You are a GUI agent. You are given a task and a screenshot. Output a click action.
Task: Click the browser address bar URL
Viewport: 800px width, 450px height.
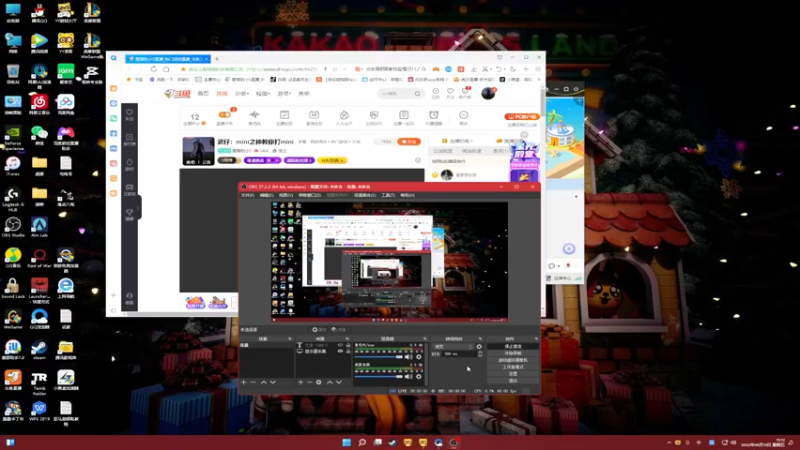pyautogui.click(x=282, y=69)
